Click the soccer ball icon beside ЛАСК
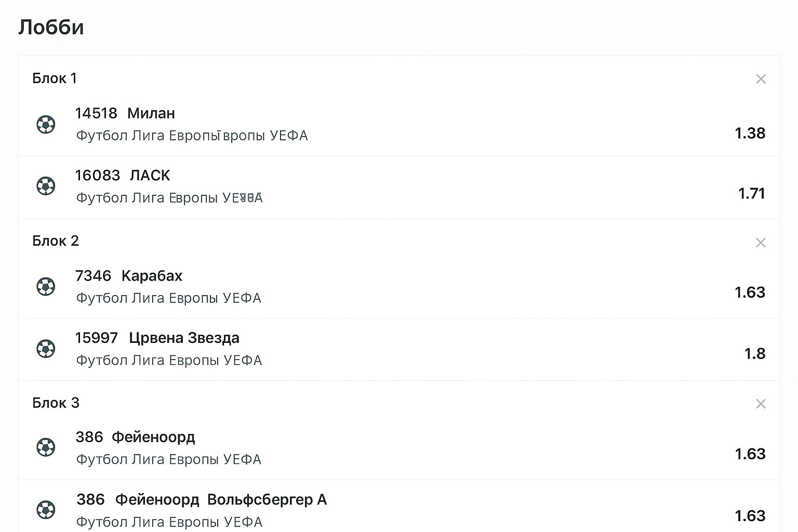 tap(46, 186)
